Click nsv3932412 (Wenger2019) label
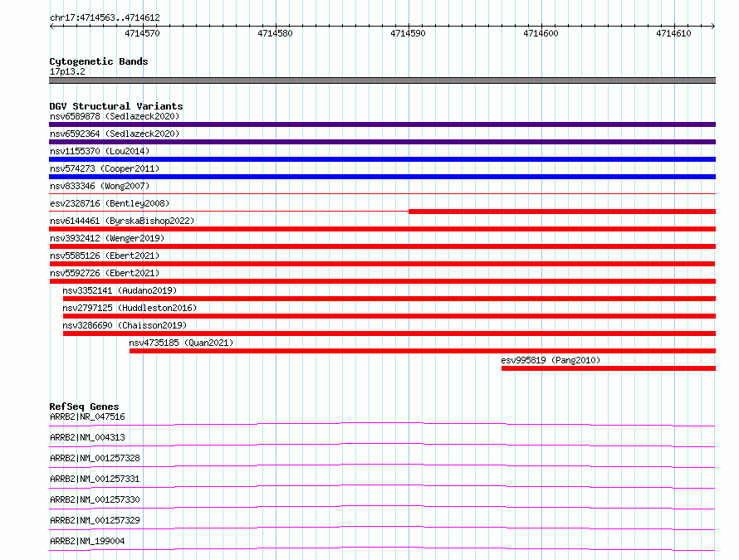 click(x=107, y=238)
